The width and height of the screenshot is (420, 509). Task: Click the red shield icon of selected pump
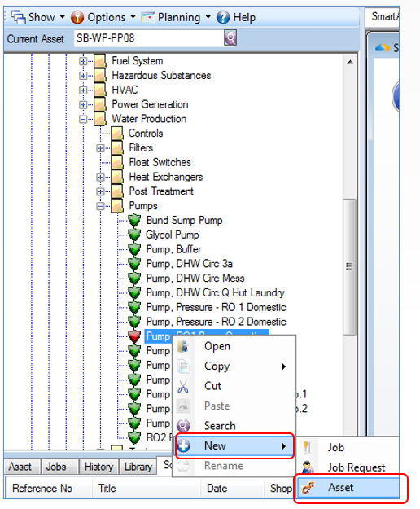click(134, 336)
